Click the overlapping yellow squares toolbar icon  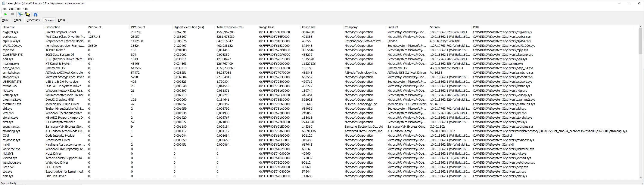click(x=28, y=14)
